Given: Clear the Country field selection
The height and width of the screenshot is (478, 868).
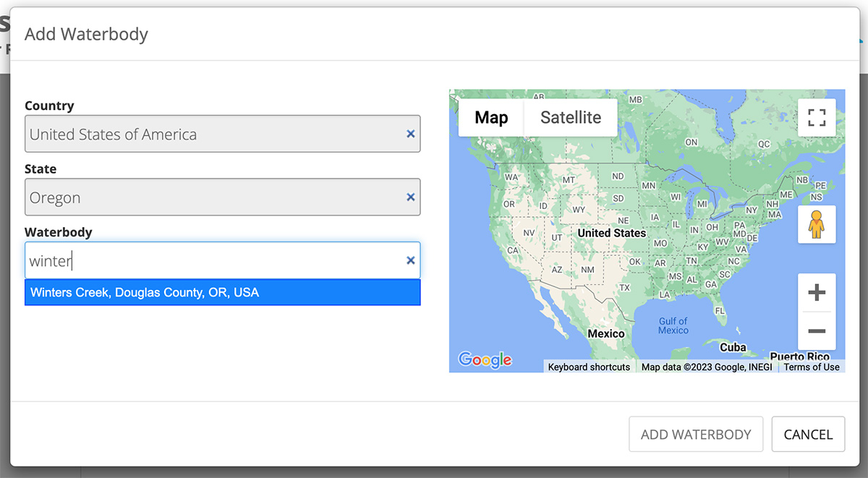Looking at the screenshot, I should pos(410,134).
